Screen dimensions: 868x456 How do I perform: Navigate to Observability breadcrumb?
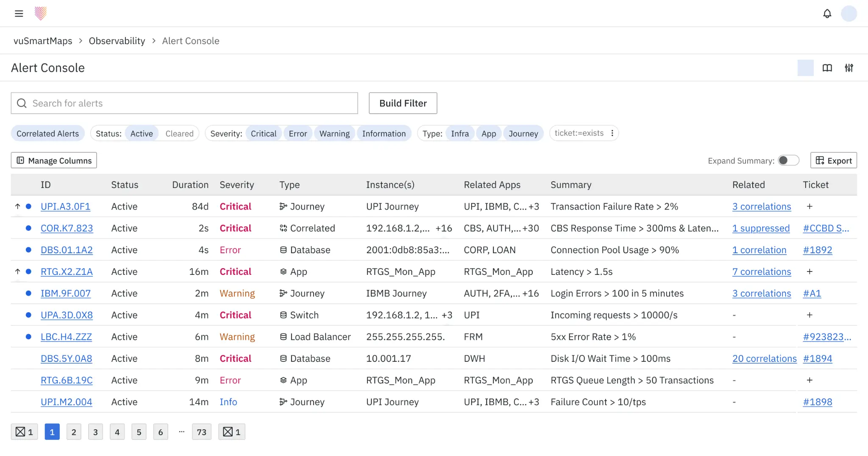pyautogui.click(x=117, y=41)
